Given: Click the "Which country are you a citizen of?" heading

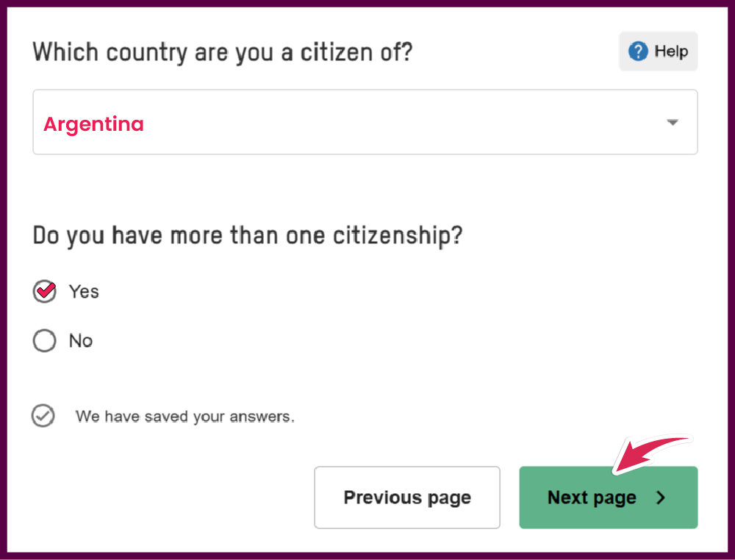Looking at the screenshot, I should pos(223,52).
